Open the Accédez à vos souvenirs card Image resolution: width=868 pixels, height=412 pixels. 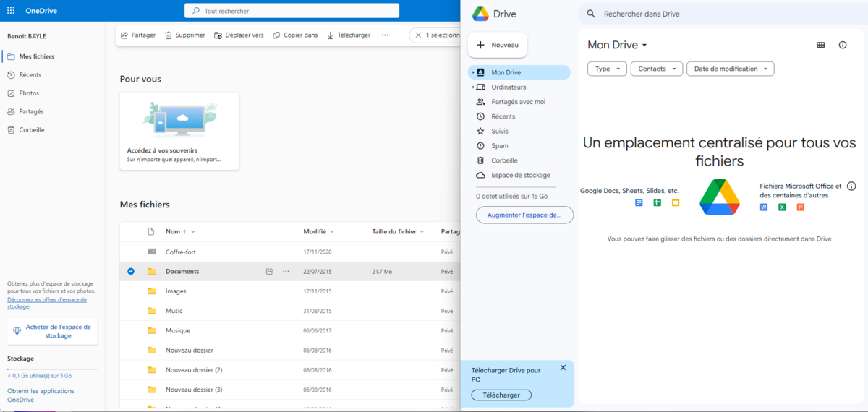[x=179, y=131]
